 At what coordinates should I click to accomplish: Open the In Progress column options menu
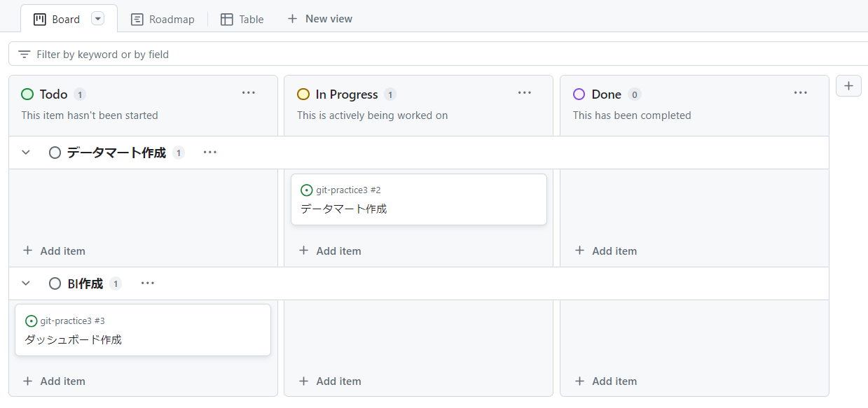[x=524, y=92]
